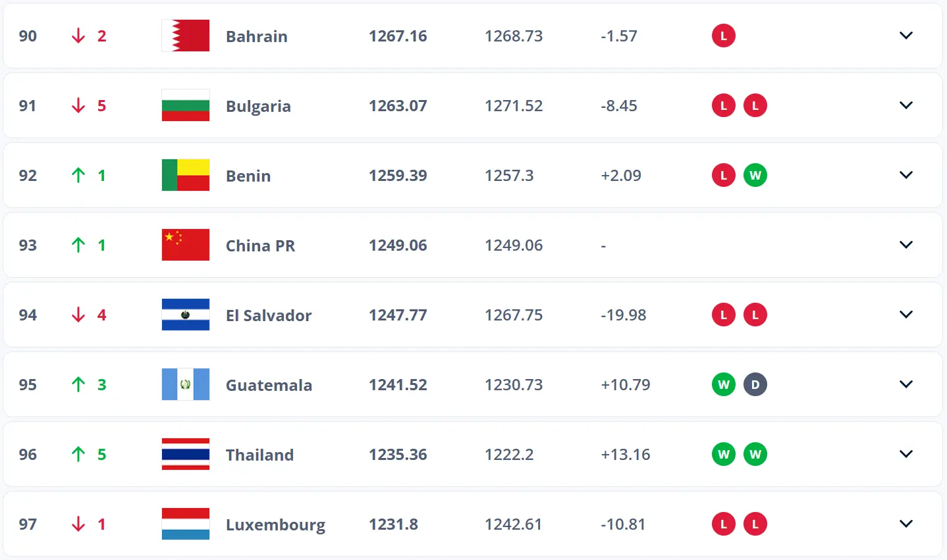Screen dimensions: 947x560
Task: Click the El Salvador flag icon
Action: (186, 315)
